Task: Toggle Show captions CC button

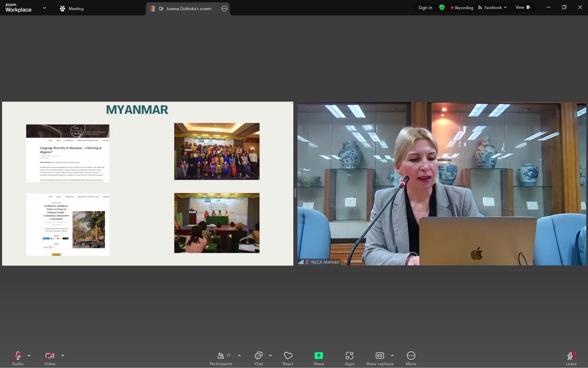Action: [379, 356]
